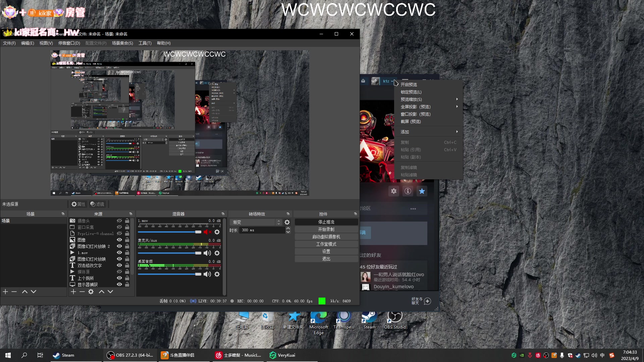Screen dimensions: 644x362
Task: Click the 停止推流 button
Action: 326,222
